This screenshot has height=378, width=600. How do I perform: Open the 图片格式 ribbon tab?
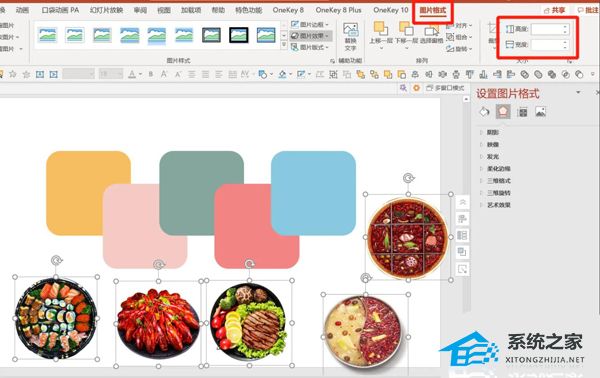coord(432,10)
